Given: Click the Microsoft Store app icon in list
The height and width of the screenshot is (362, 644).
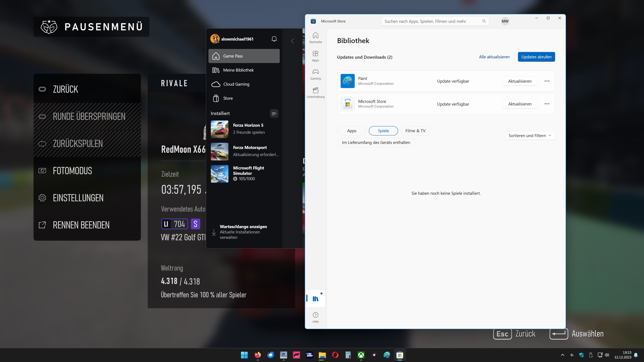Looking at the screenshot, I should (347, 104).
